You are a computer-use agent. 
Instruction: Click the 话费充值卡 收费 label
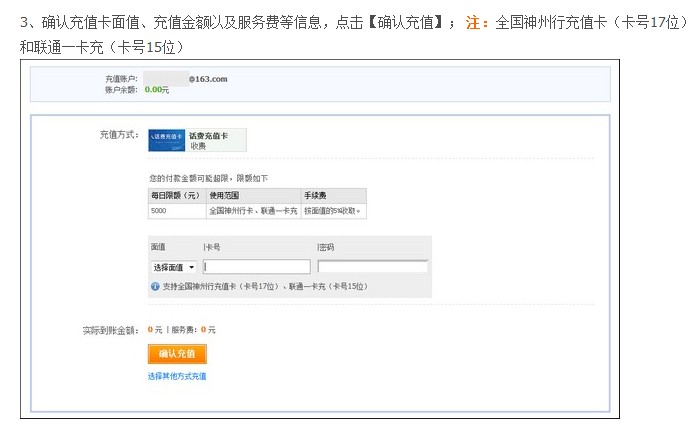(x=208, y=141)
